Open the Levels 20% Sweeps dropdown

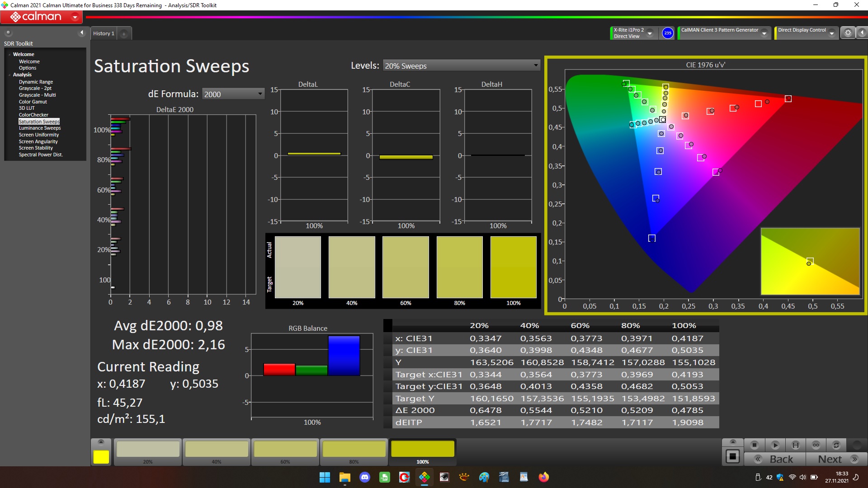click(461, 66)
